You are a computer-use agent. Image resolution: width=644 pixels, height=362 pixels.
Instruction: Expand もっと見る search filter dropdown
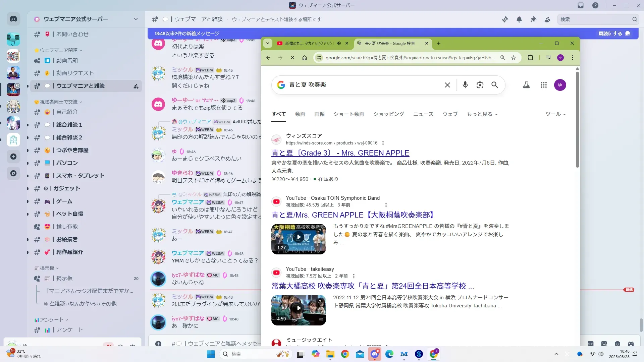482,114
